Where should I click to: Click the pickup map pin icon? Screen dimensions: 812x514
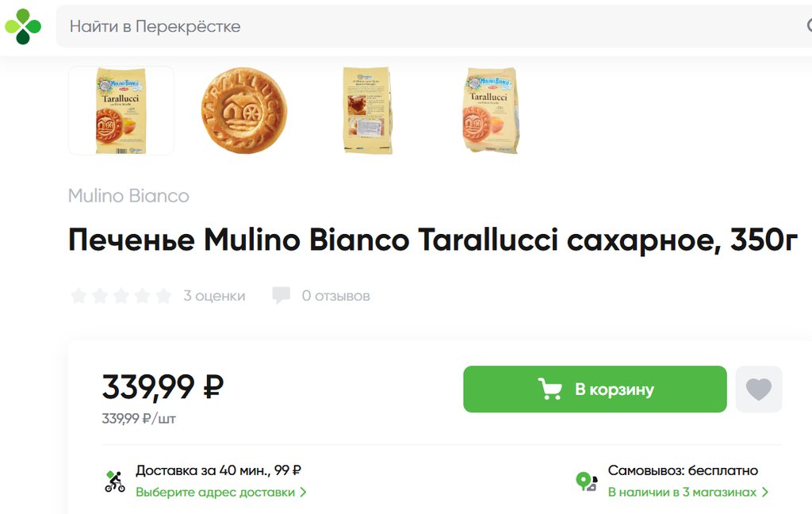click(586, 481)
